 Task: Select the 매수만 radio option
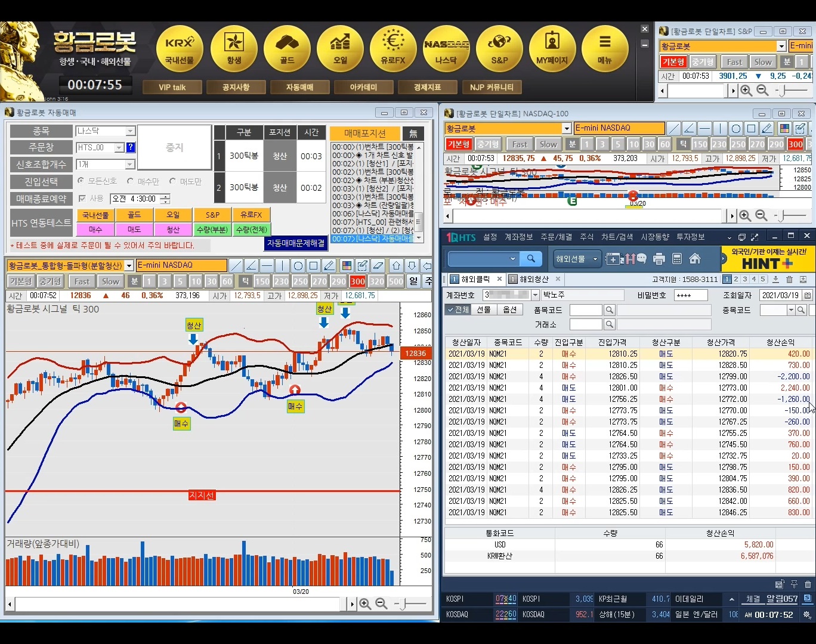coord(131,181)
